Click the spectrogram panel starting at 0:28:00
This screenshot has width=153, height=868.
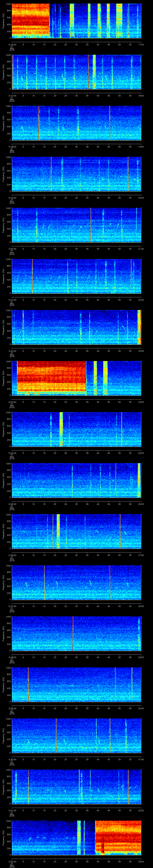[x=76, y=633]
